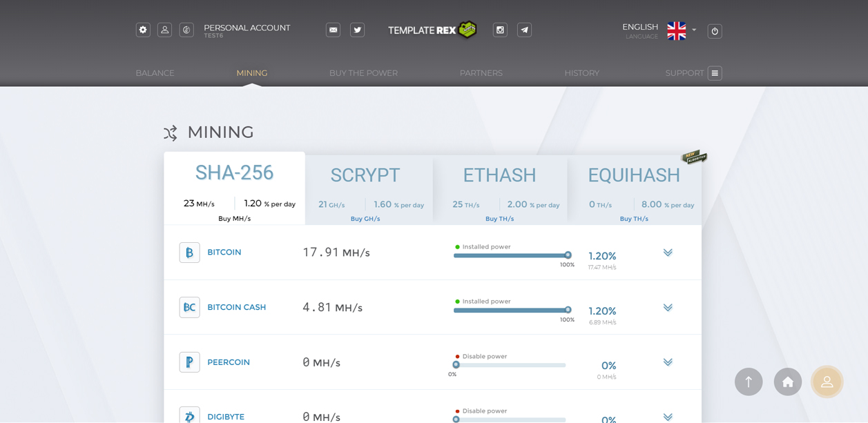Screen dimensions: 868x423
Task: Open the user profile icon in header
Action: (x=164, y=30)
